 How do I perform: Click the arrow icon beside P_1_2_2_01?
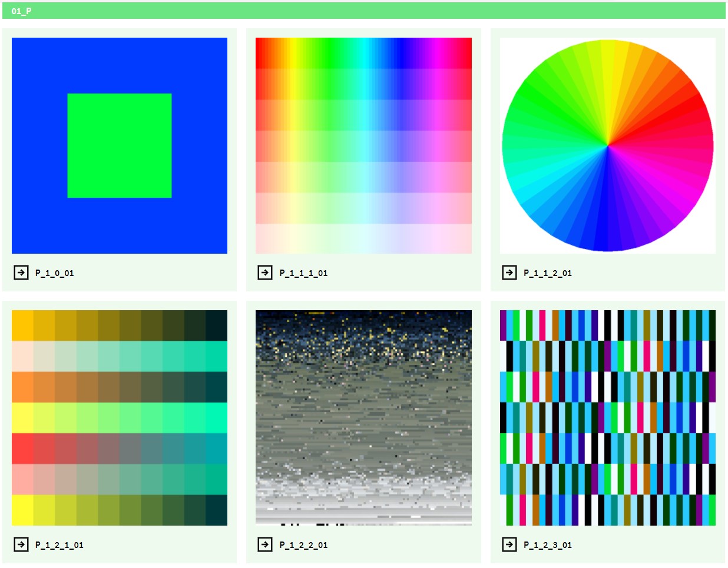click(x=265, y=544)
